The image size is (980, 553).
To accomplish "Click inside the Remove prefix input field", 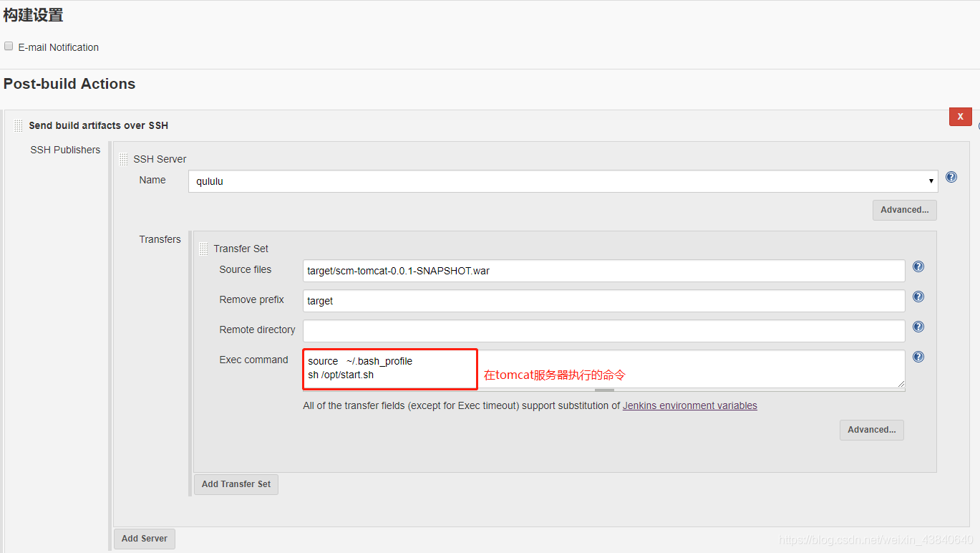I will pos(604,301).
